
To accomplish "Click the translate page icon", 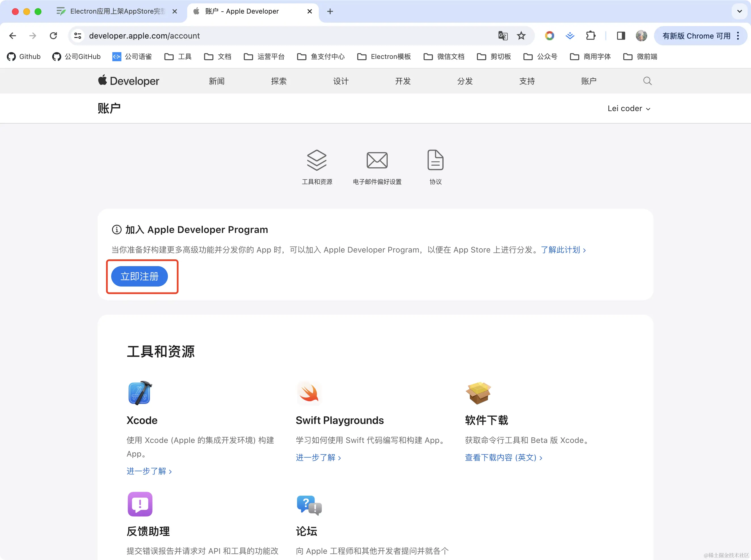I will [x=503, y=36].
